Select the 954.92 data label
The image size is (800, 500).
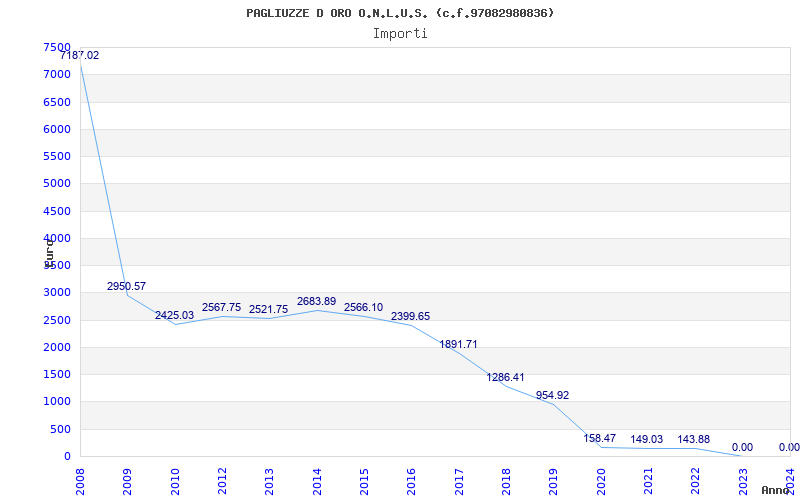point(553,395)
